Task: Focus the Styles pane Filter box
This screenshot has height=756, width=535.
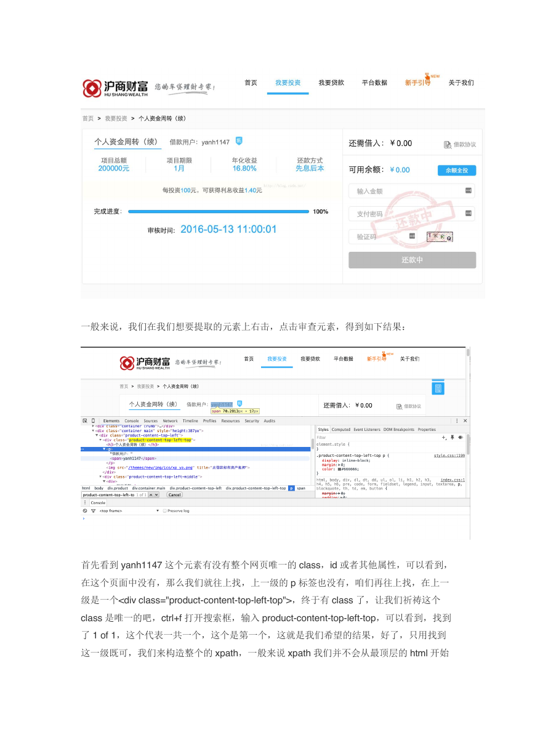Action: click(x=377, y=437)
